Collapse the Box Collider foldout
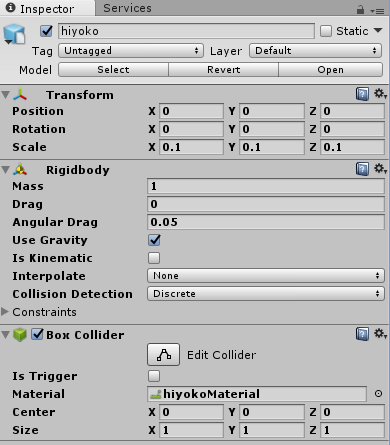 tap(5, 335)
